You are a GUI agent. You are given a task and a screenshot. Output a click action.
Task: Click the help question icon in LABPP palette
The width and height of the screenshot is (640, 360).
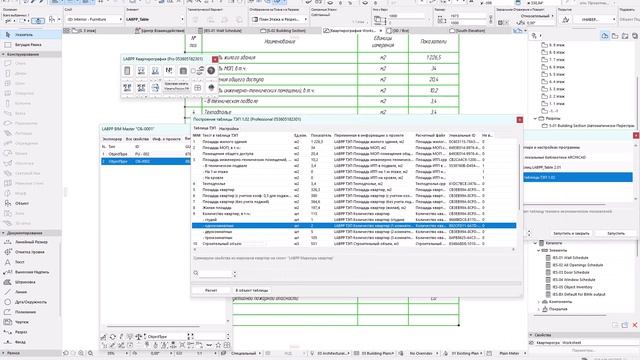211,71
